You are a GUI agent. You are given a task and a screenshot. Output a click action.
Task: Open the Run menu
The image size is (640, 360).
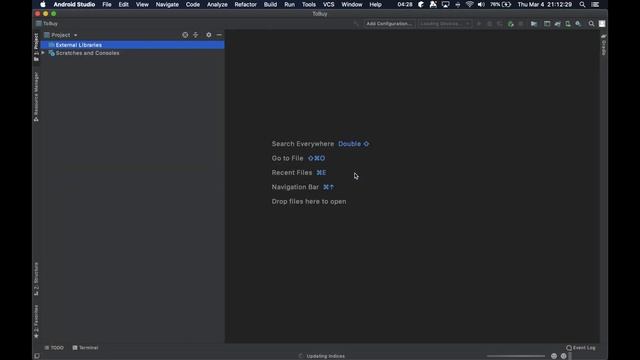coord(289,4)
